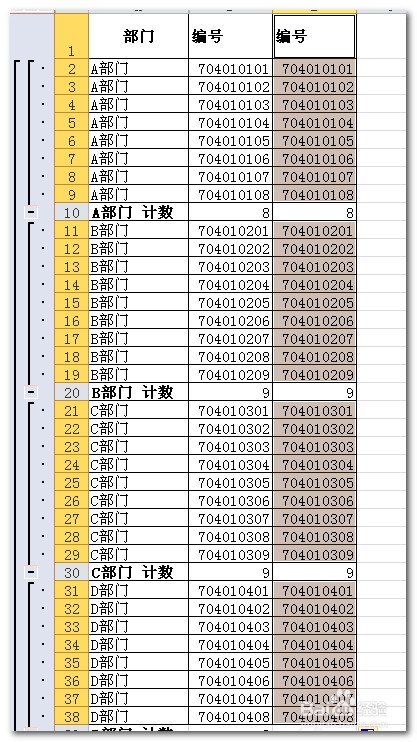This screenshot has width=417, height=742.
Task: Collapse the A部门 计数 group with minus button
Action: [x=31, y=212]
